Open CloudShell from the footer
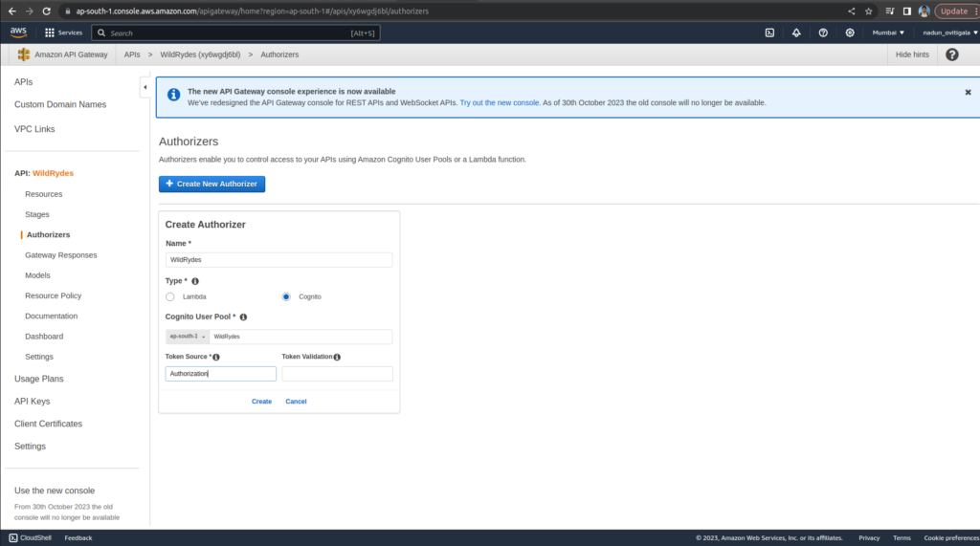Viewport: 980px width, 546px height. (30, 538)
